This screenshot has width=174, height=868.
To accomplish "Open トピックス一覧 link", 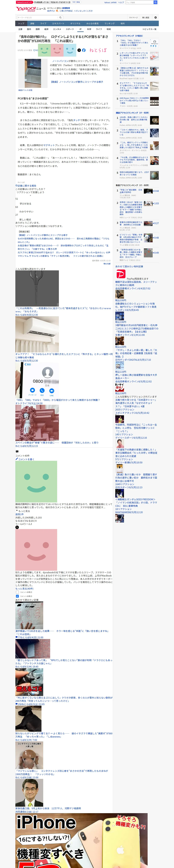I will 150,29.
